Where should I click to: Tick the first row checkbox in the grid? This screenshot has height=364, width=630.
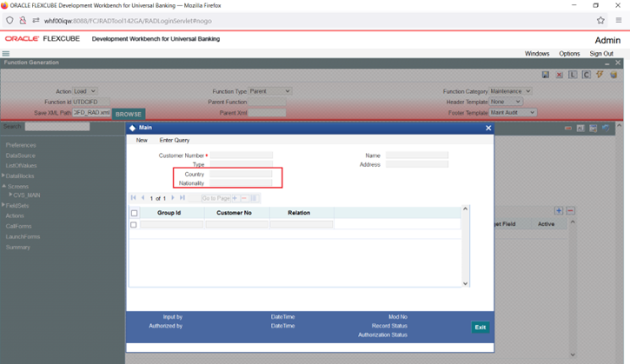coord(134,225)
